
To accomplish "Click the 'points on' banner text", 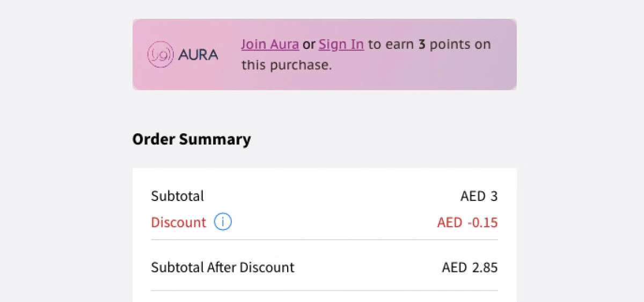I will [x=460, y=44].
